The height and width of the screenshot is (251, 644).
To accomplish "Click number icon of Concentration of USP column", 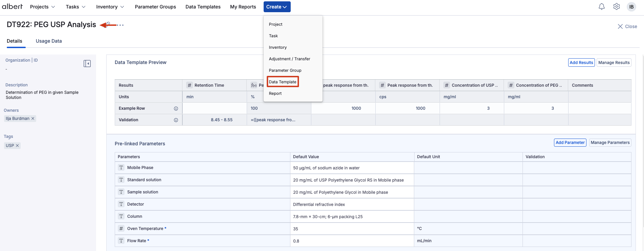I will [x=447, y=85].
